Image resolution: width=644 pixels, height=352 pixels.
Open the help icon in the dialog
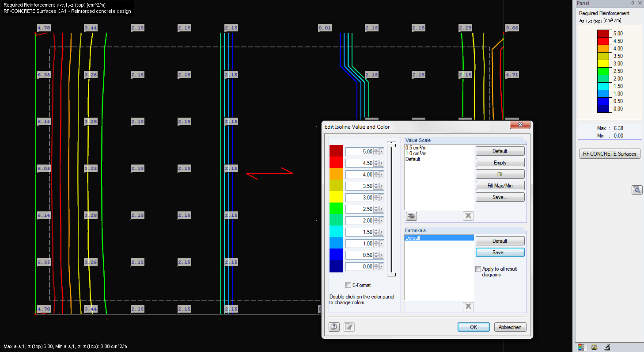[334, 327]
